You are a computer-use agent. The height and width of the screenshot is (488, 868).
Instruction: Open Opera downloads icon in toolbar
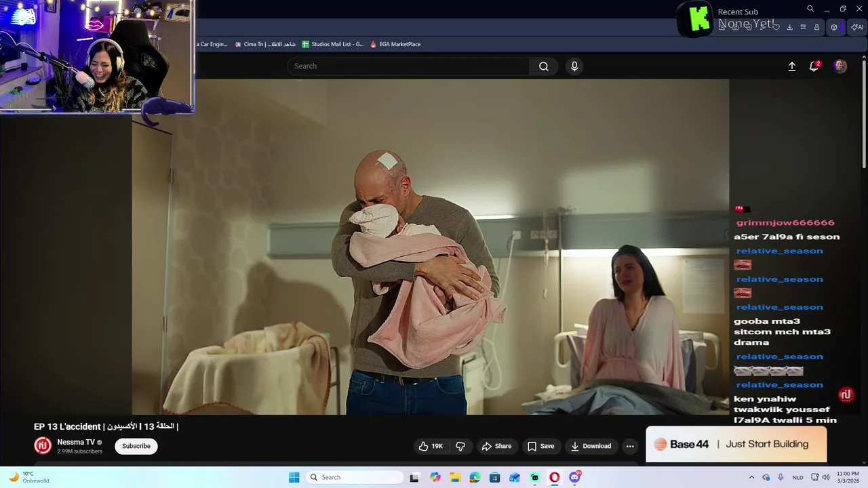pos(789,27)
